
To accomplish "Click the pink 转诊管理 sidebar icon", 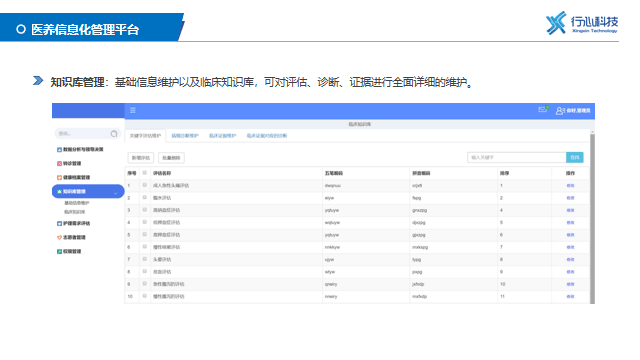I will click(x=59, y=164).
